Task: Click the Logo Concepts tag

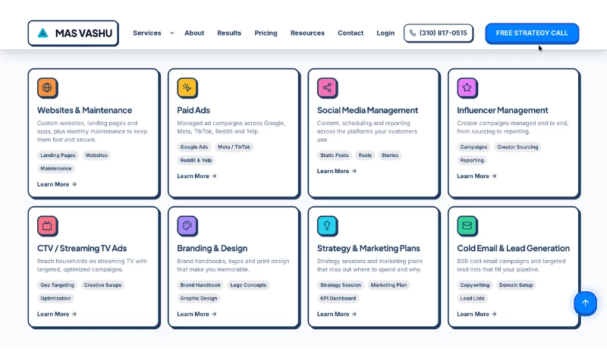Action: [x=248, y=285]
